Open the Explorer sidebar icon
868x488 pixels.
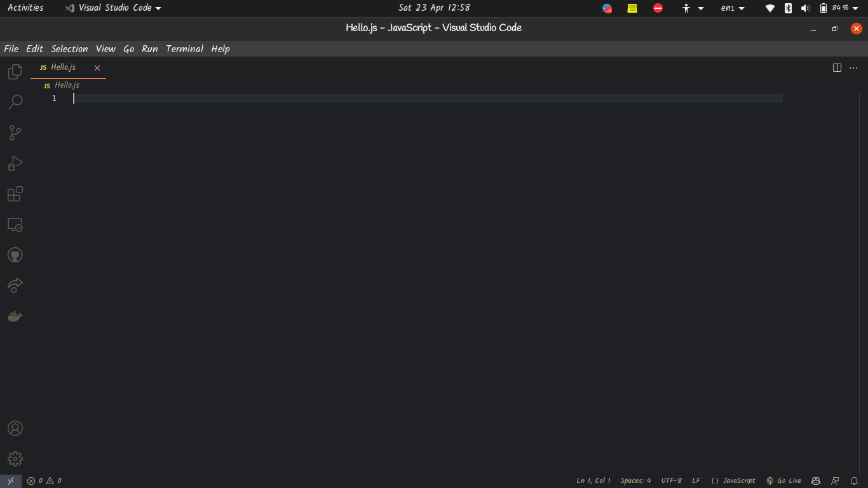pos(15,71)
